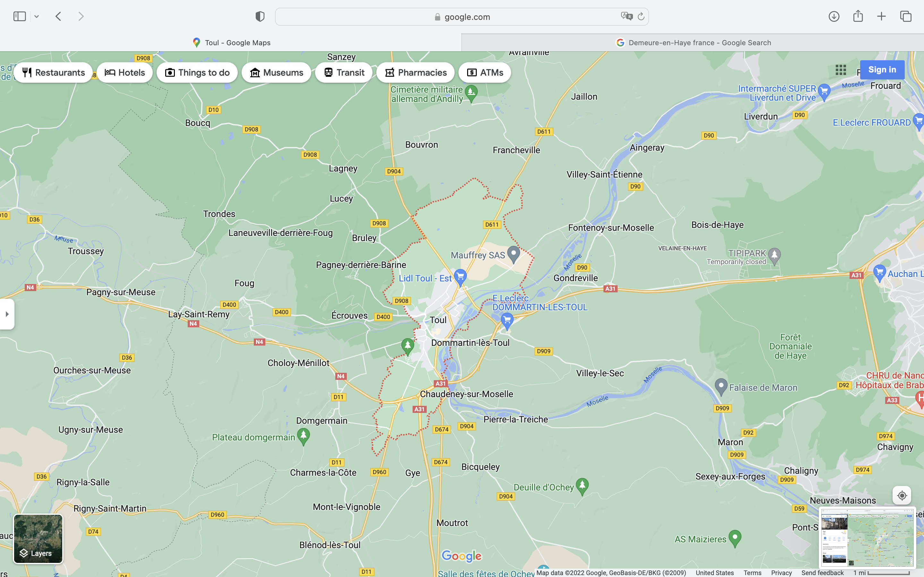
Task: Click the Safari privacy shield icon
Action: pos(260,16)
